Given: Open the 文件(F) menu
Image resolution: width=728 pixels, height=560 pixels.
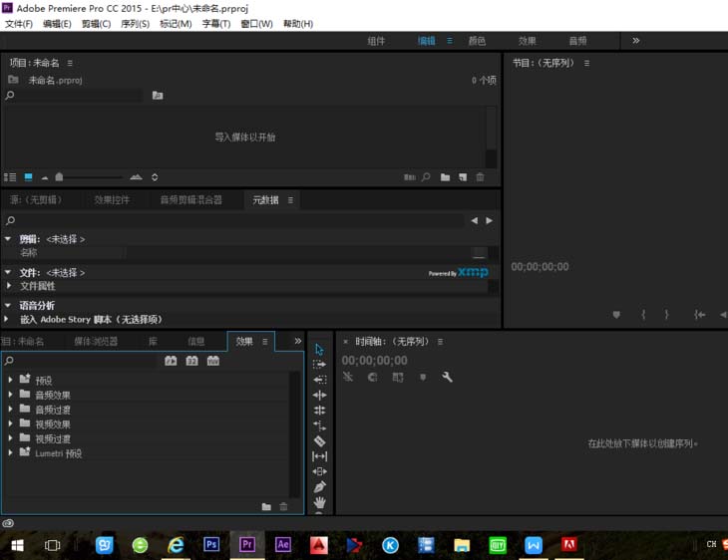Looking at the screenshot, I should [19, 24].
